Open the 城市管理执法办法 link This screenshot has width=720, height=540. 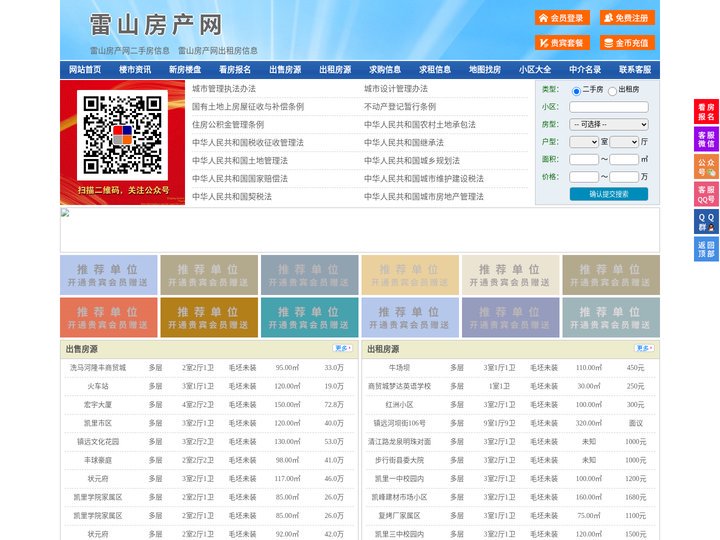click(x=224, y=89)
